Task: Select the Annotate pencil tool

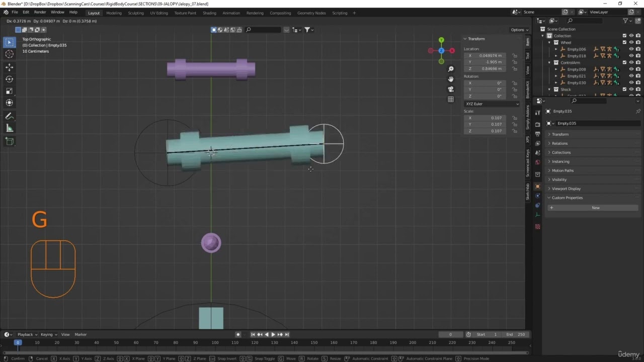Action: pos(9,116)
